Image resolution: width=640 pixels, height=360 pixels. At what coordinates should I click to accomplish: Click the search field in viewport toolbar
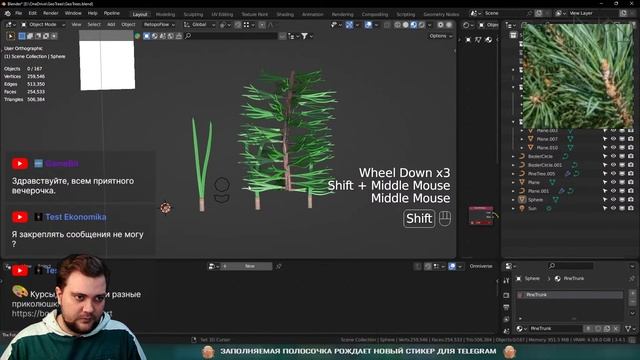pyautogui.click(x=231, y=36)
